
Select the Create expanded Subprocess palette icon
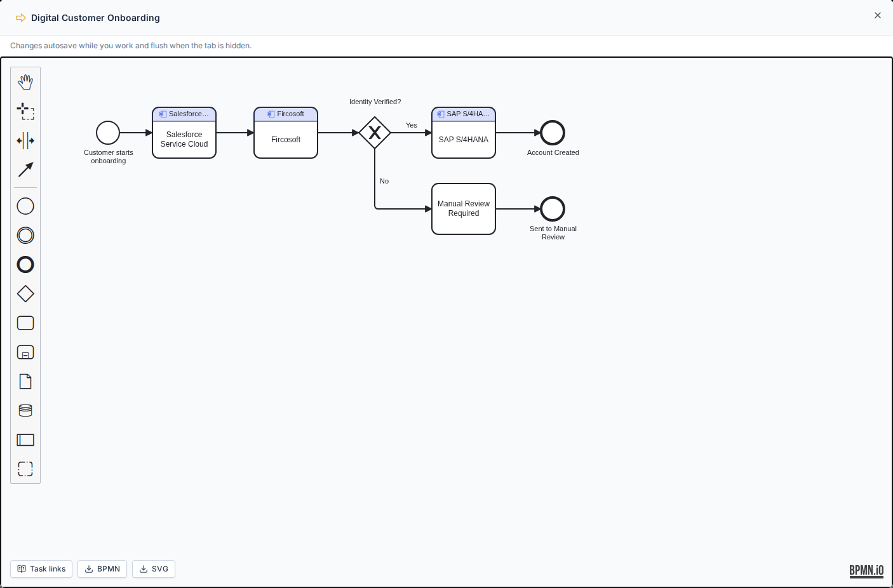pos(25,352)
